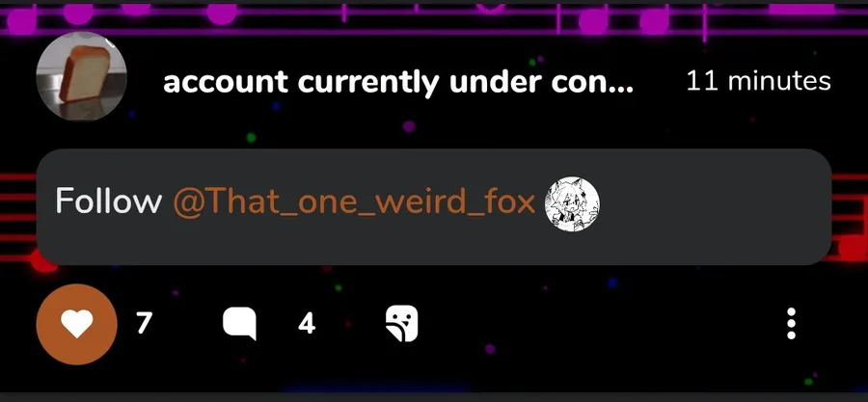The image size is (868, 402).
Task: Tap the red glowing note at left edge
Action: coord(43,260)
